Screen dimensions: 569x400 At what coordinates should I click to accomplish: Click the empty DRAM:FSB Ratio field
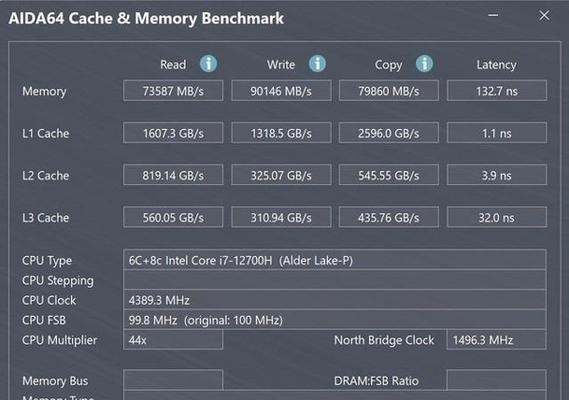pos(496,380)
